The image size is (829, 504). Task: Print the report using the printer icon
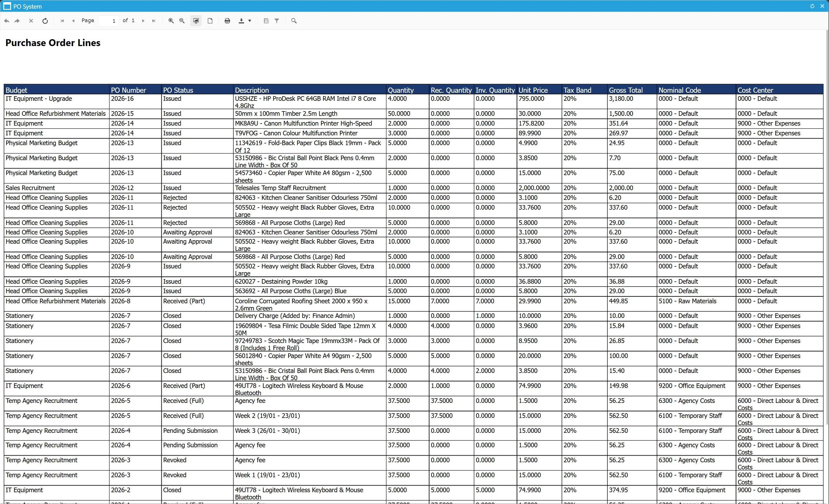227,21
